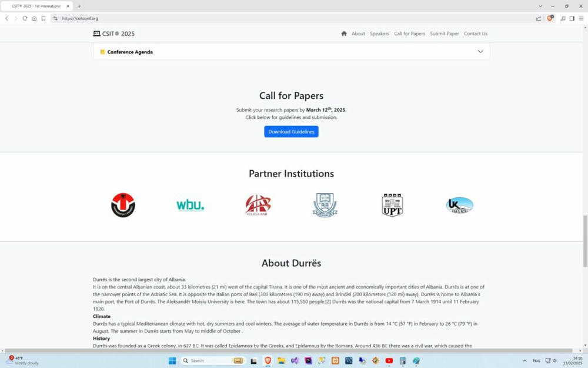Reload the page with the refresh icon

[x=25, y=18]
